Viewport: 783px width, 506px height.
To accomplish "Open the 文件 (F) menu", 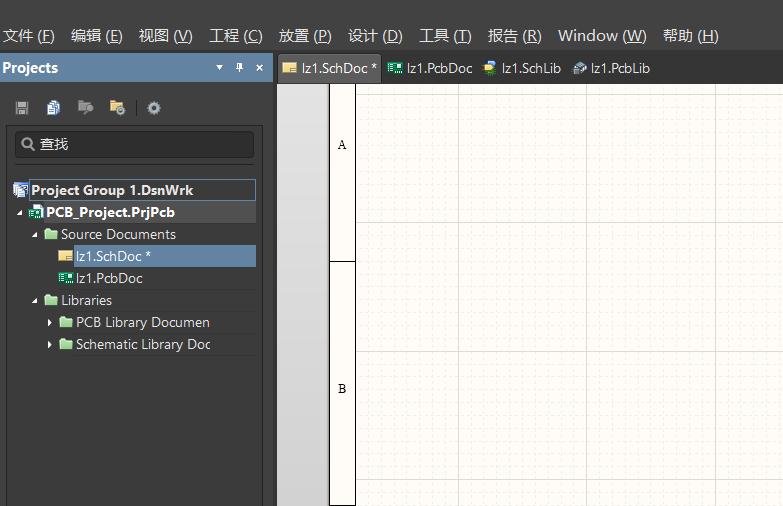I will [28, 36].
